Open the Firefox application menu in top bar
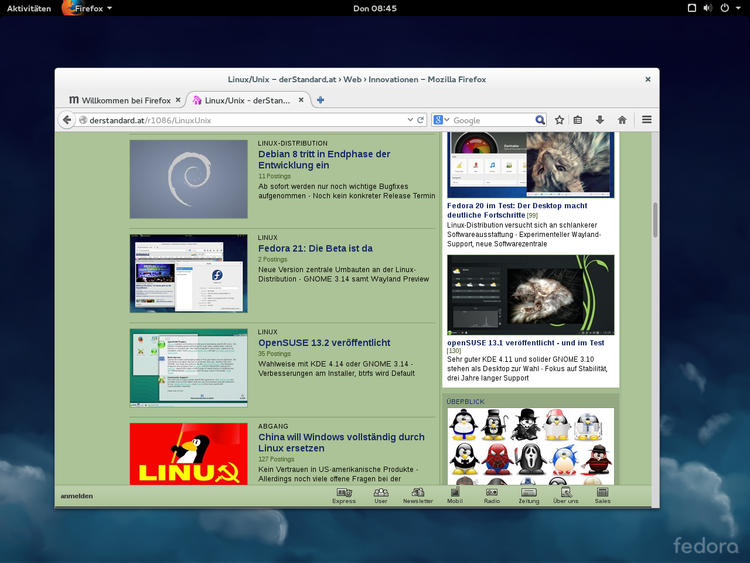This screenshot has width=750, height=563. coord(88,8)
